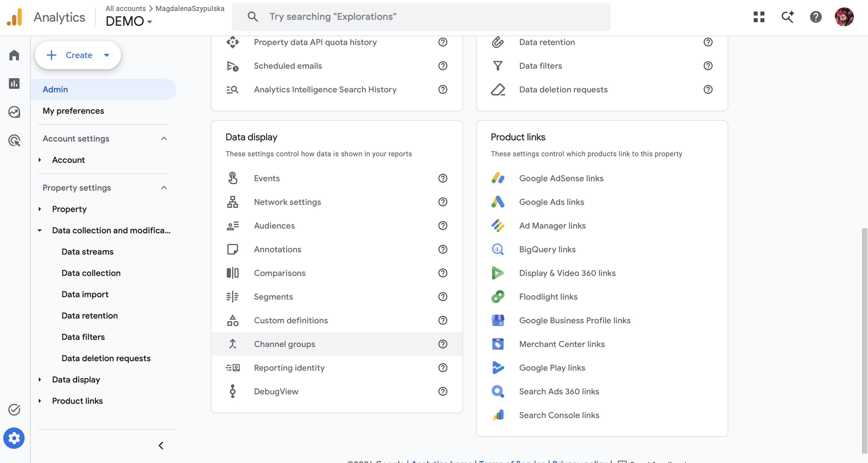
Task: Open Data filters in sidebar
Action: (83, 337)
